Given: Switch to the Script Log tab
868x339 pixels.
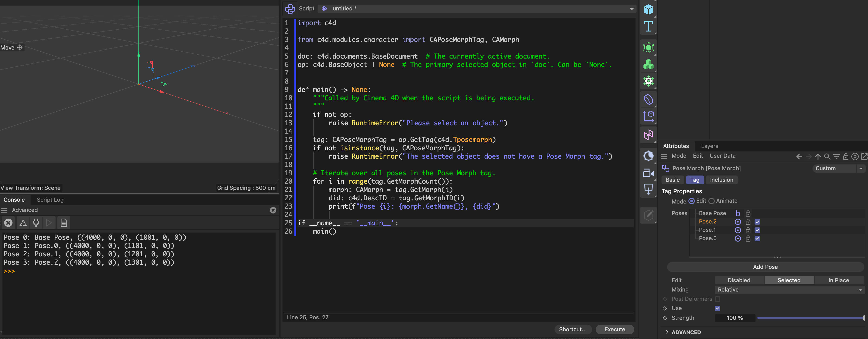Looking at the screenshot, I should (50, 200).
